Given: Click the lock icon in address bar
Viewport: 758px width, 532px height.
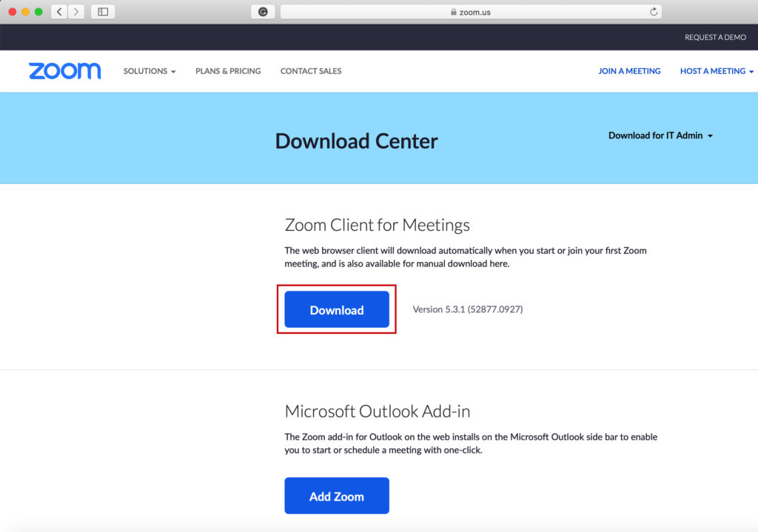Looking at the screenshot, I should click(454, 12).
